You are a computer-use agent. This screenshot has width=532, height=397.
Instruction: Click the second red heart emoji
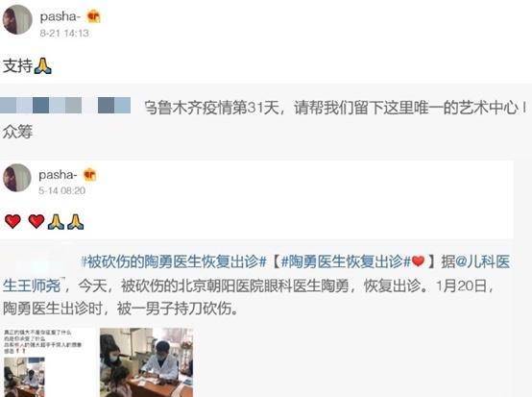[36, 221]
